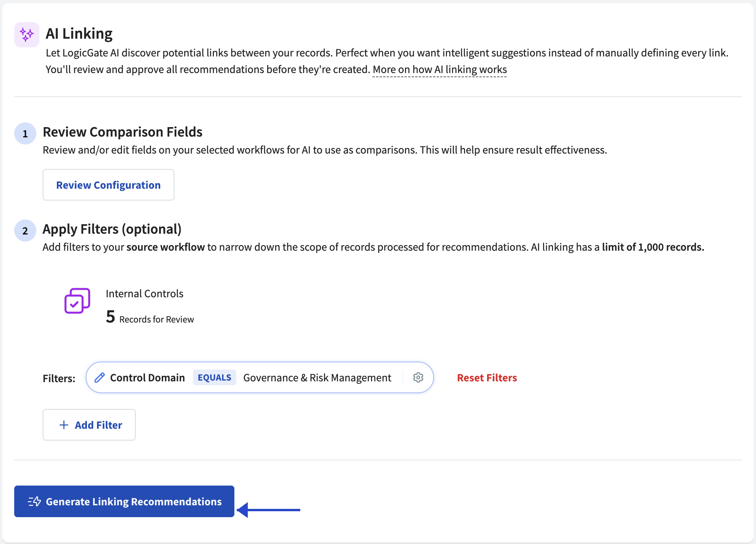Click the pencil edit icon in the filter
756x544 pixels.
[100, 378]
